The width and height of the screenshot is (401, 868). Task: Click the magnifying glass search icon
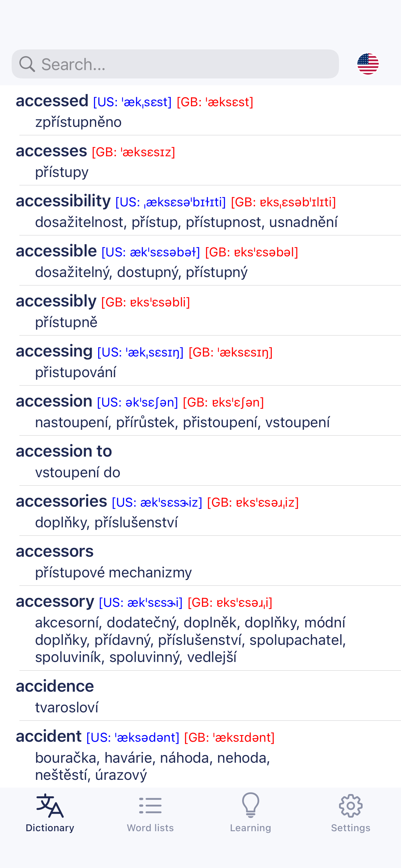coord(27,64)
